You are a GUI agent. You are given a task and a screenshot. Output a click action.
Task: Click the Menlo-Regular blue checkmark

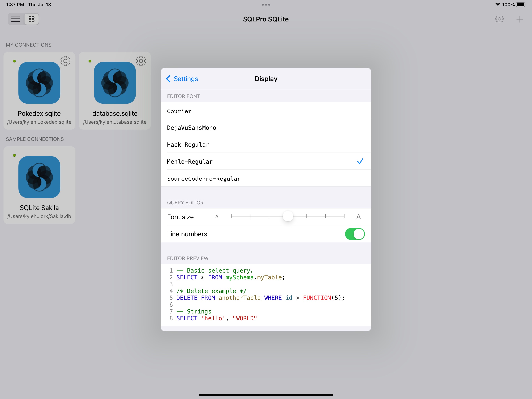point(360,161)
